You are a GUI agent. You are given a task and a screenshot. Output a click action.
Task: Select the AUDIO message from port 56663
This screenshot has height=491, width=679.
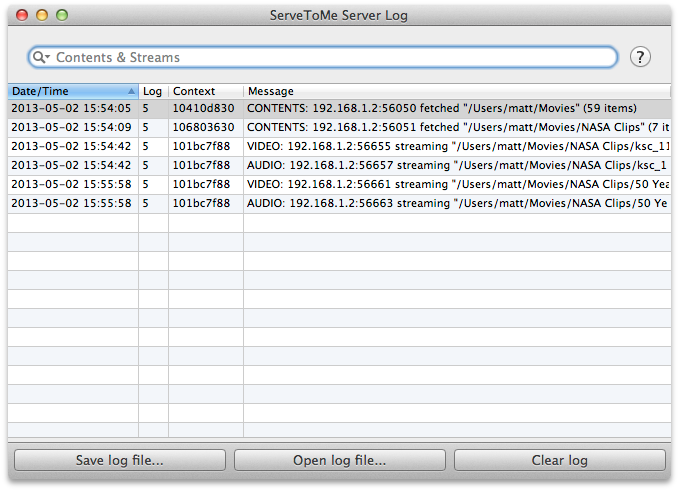[458, 204]
